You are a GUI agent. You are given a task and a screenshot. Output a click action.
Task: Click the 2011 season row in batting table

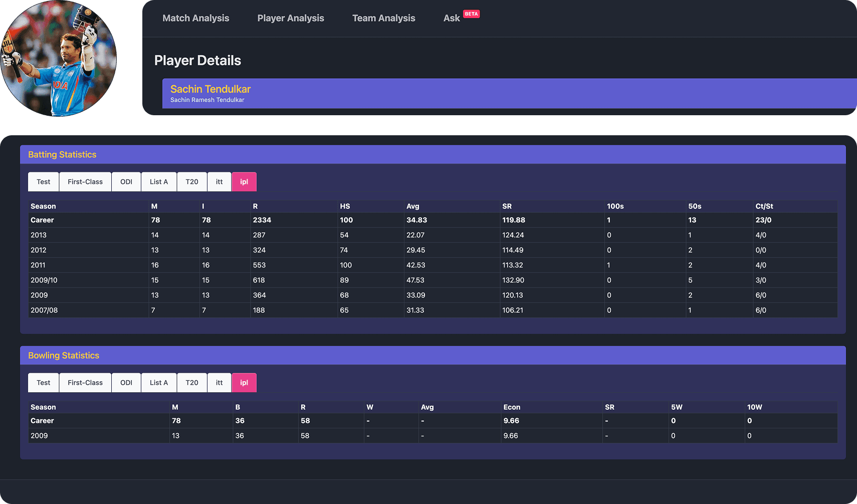point(433,265)
